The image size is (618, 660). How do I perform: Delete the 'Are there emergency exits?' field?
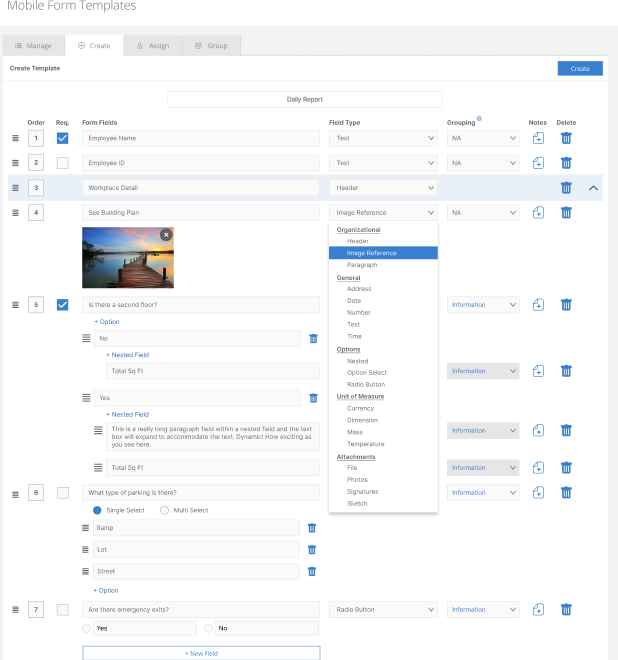566,609
